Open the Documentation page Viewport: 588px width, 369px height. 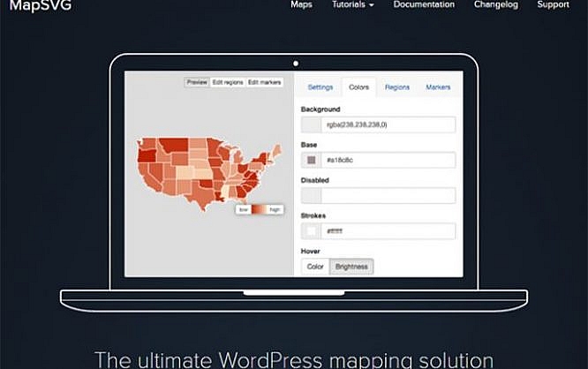click(x=424, y=4)
